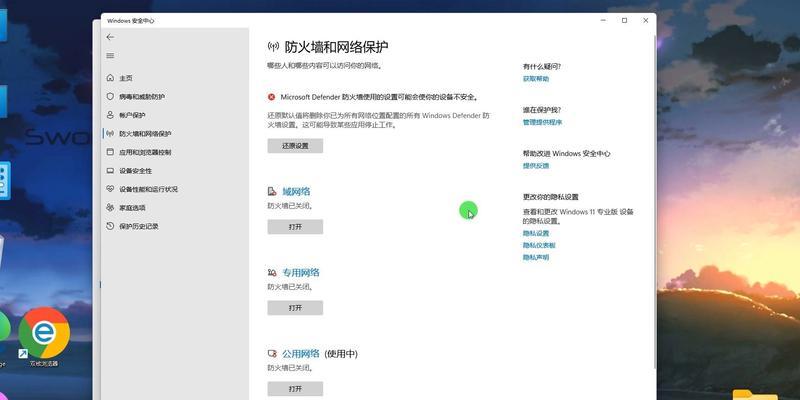Click the family icon for 家庭选项
This screenshot has width=800, height=400.
(110, 208)
